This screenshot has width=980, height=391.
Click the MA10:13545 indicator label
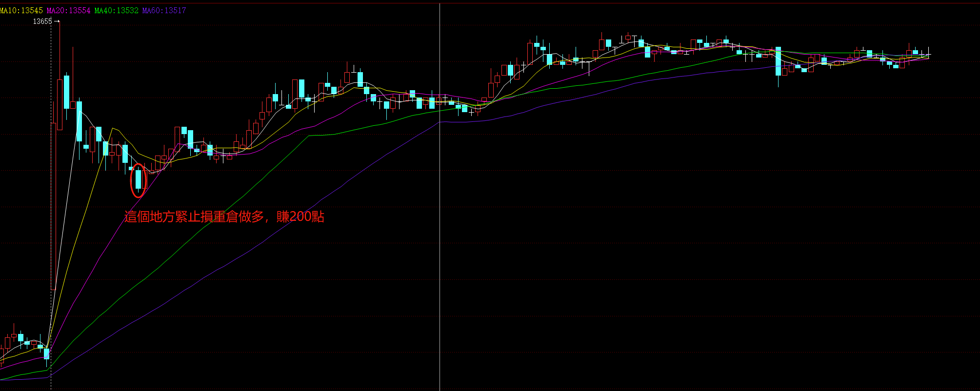click(x=21, y=10)
